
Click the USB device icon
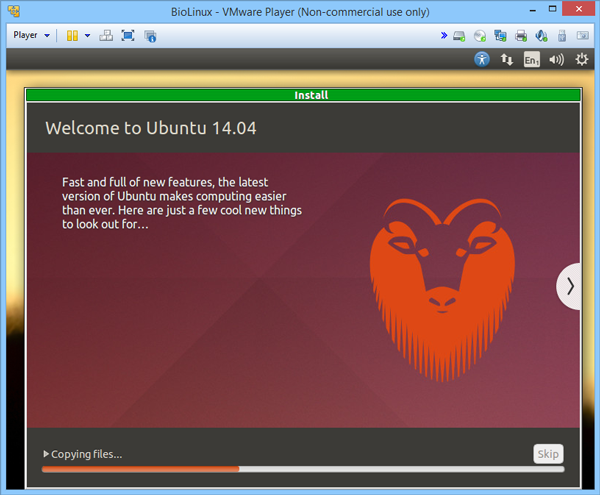point(562,36)
